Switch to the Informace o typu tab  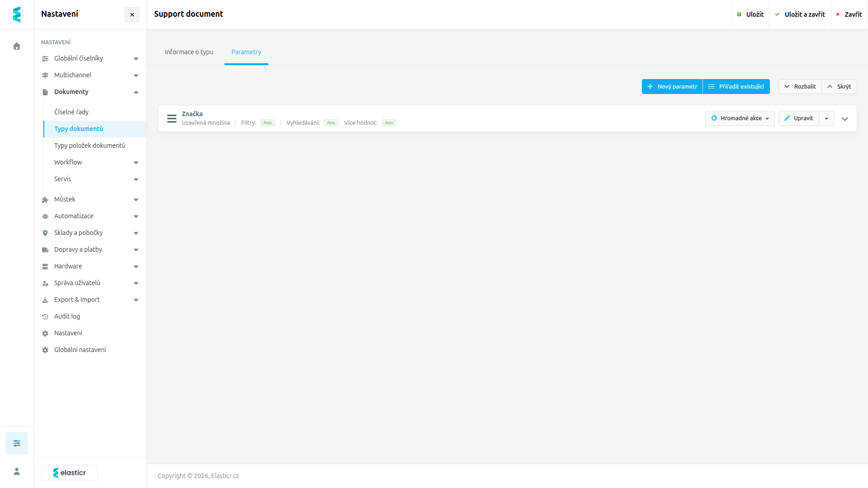pos(189,52)
